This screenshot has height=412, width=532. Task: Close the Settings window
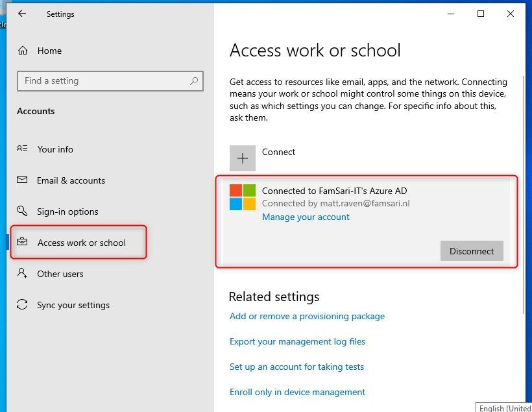(x=511, y=14)
